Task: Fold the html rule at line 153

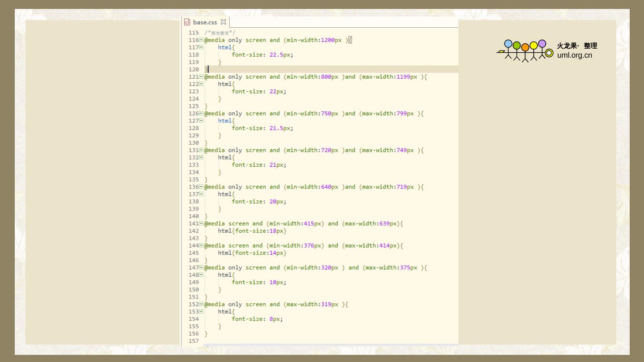Action: pyautogui.click(x=201, y=311)
